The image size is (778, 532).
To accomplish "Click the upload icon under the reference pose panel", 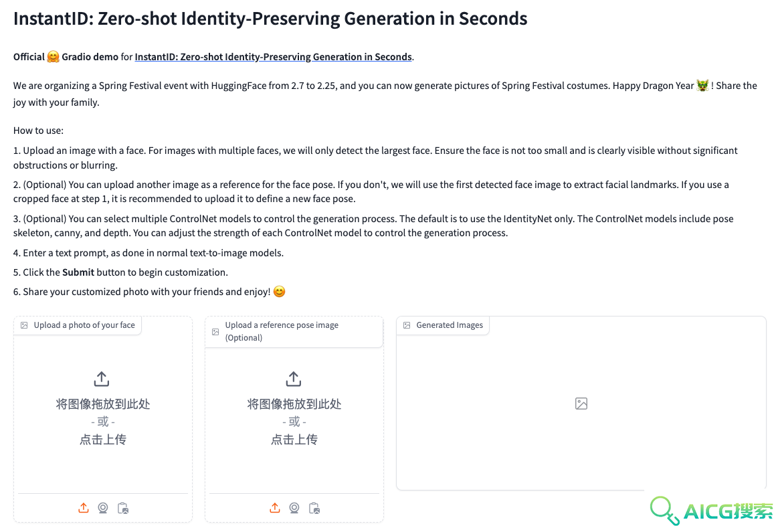I will pos(275,508).
